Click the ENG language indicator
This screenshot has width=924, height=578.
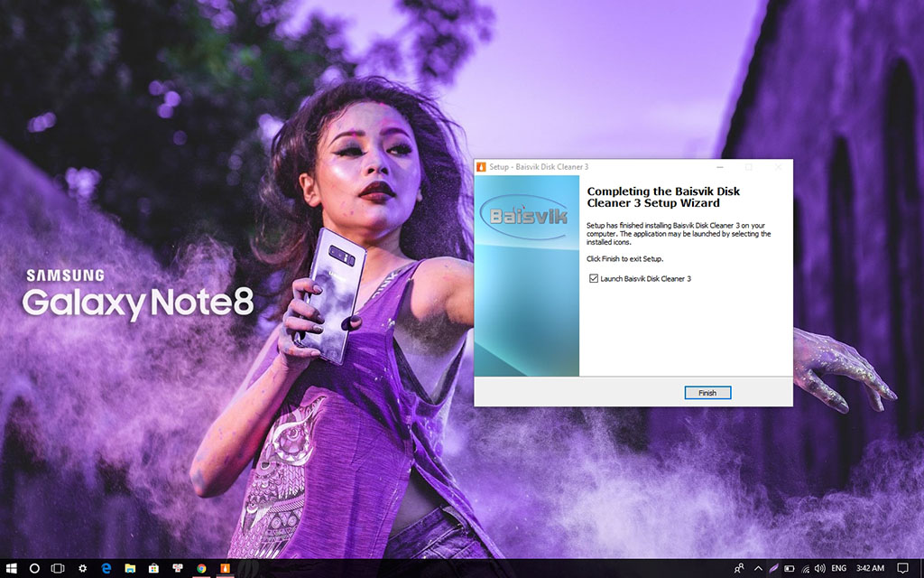coord(838,569)
